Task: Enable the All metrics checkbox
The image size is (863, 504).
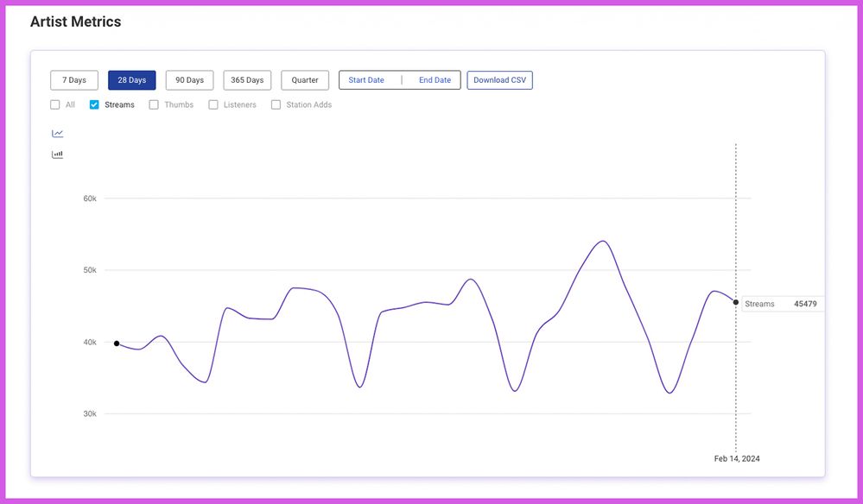Action: [55, 105]
